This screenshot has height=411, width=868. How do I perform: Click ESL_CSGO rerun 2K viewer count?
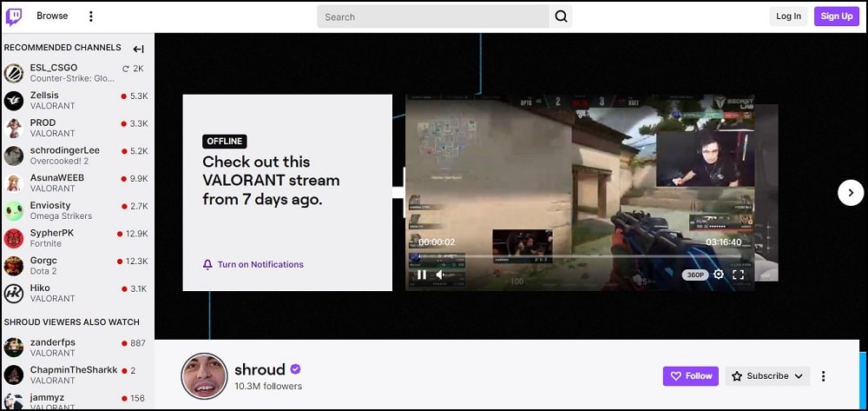point(133,69)
